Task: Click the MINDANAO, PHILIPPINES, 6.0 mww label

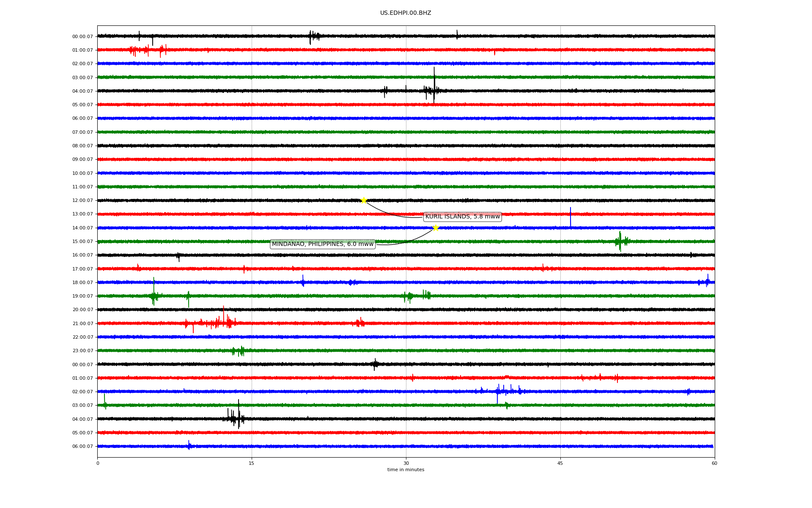Action: point(322,244)
